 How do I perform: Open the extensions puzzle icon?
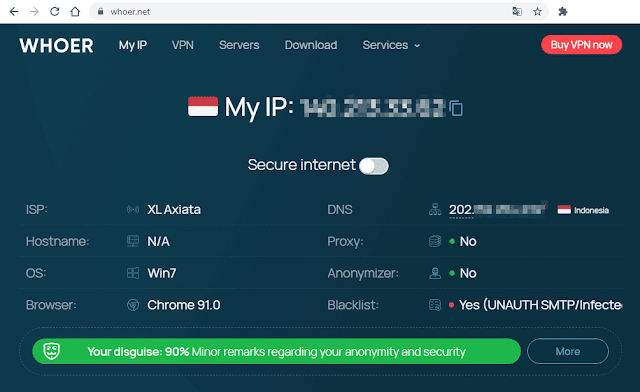click(563, 11)
